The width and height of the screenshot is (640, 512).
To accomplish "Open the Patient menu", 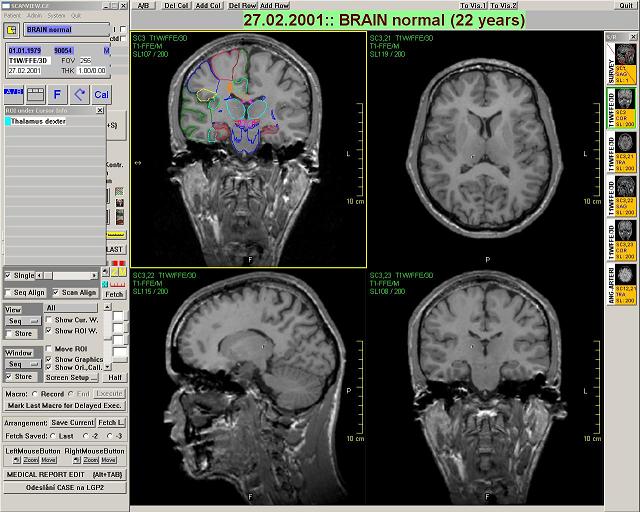I will [x=12, y=15].
